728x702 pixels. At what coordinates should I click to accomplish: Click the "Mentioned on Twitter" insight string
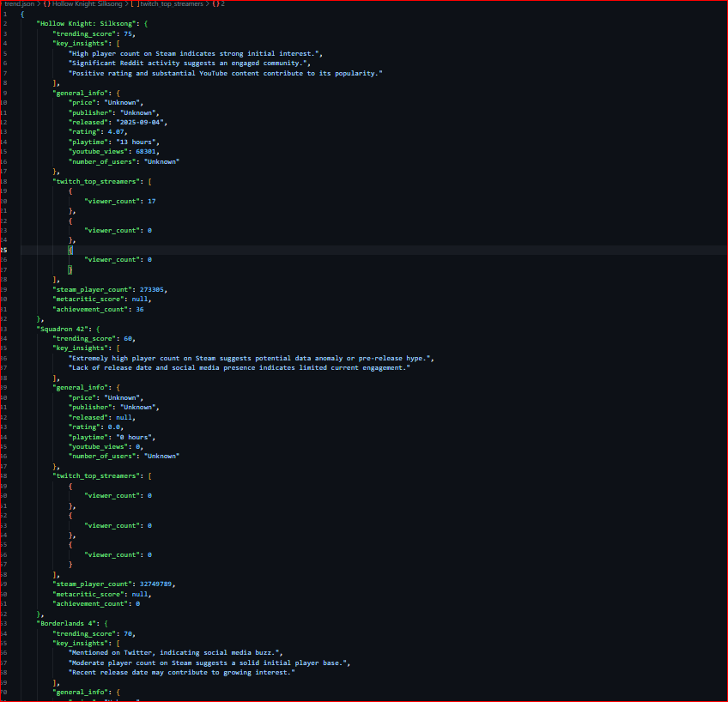click(175, 653)
